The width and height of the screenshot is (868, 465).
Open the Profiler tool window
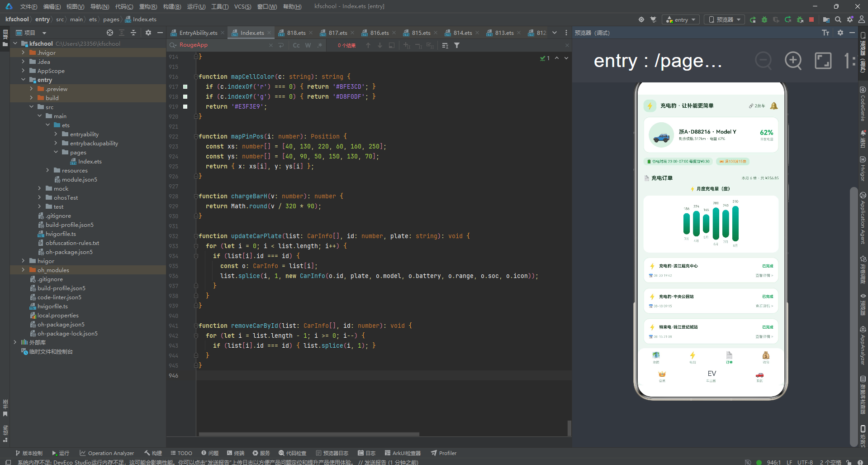click(444, 453)
